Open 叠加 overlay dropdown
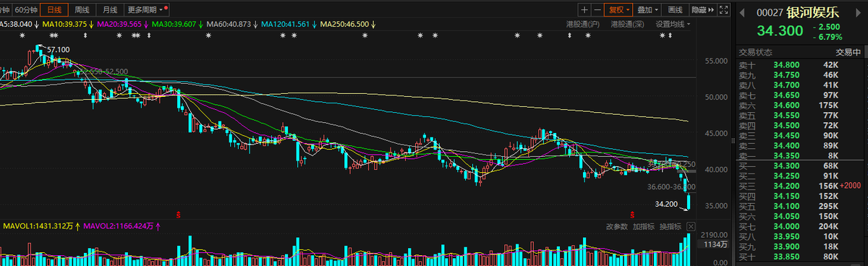The image size is (868, 266). 648,10
